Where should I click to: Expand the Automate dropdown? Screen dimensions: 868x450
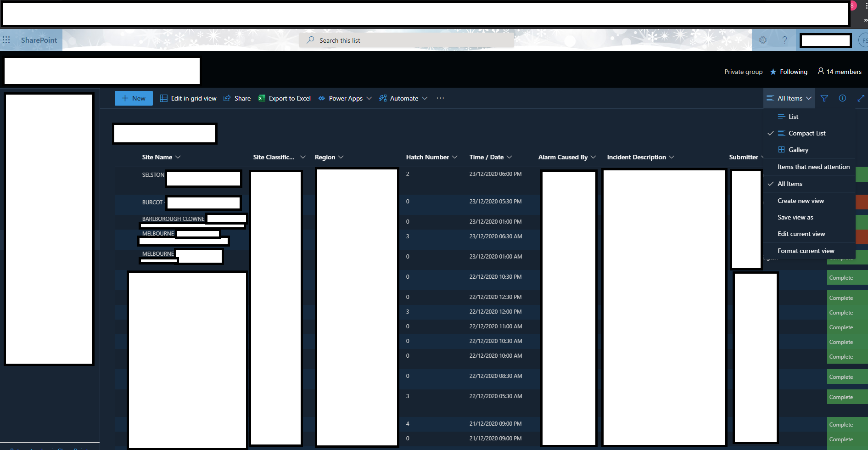coord(403,98)
